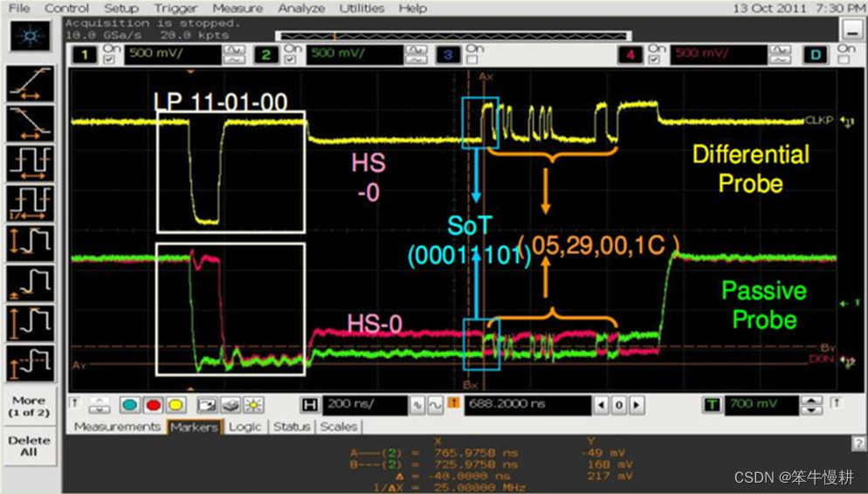Click the stacked layers icon in bottom toolbar
This screenshot has width=868, height=494.
(231, 405)
